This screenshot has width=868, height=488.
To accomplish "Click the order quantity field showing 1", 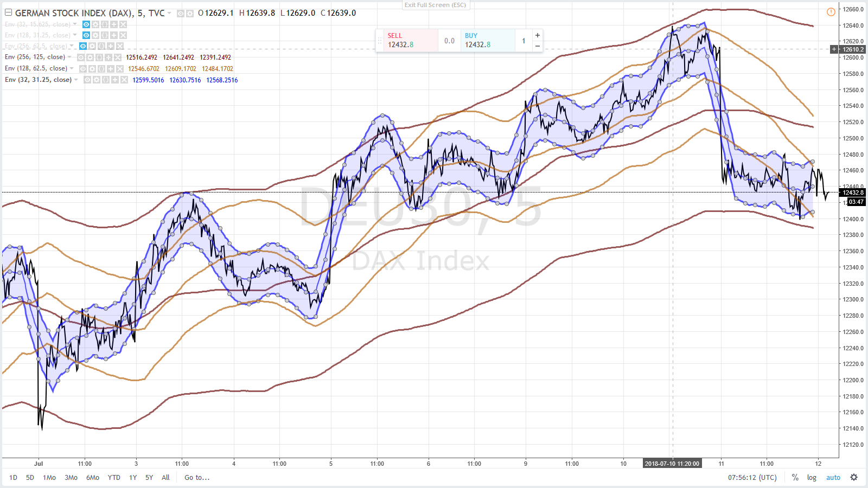I will tap(524, 41).
